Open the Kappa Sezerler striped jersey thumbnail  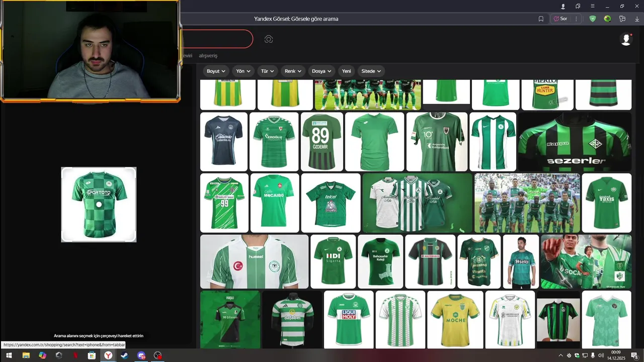[575, 142]
